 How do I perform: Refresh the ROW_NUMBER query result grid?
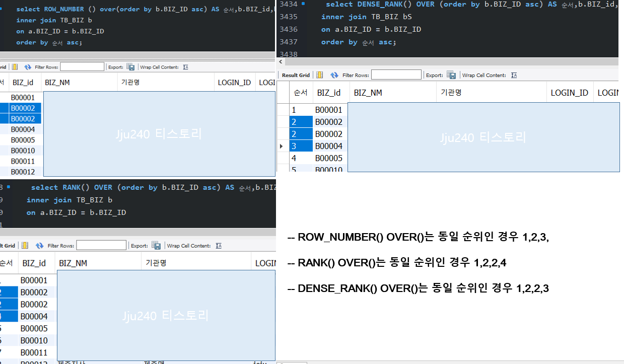click(x=28, y=66)
